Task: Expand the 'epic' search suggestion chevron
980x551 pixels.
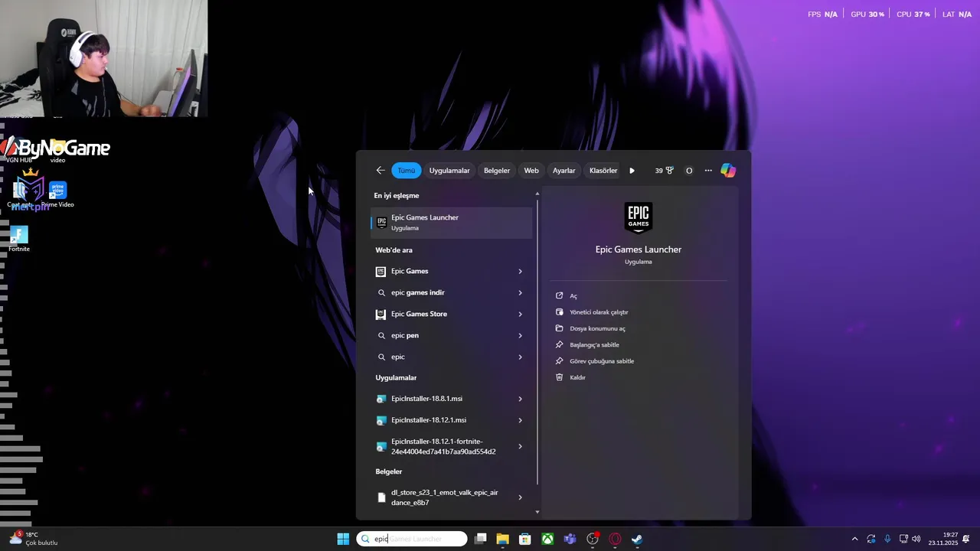Action: pyautogui.click(x=520, y=357)
